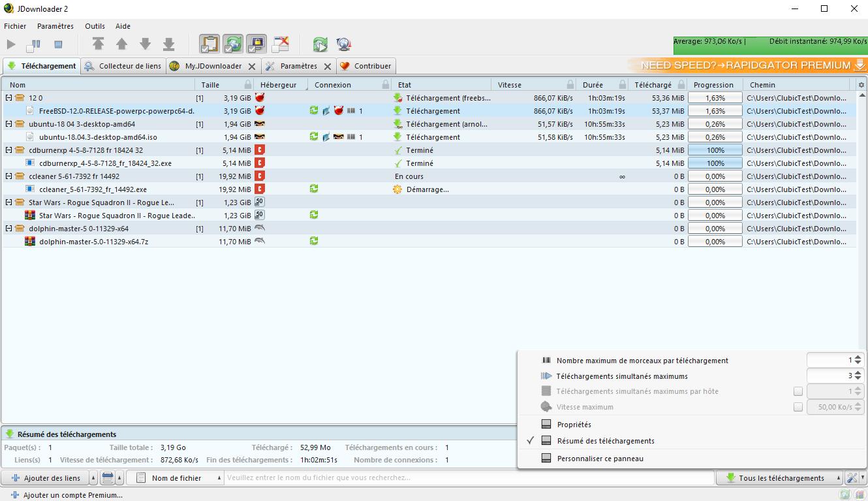
Task: Click the FreeBSD 1,63% progress bar
Action: [715, 111]
